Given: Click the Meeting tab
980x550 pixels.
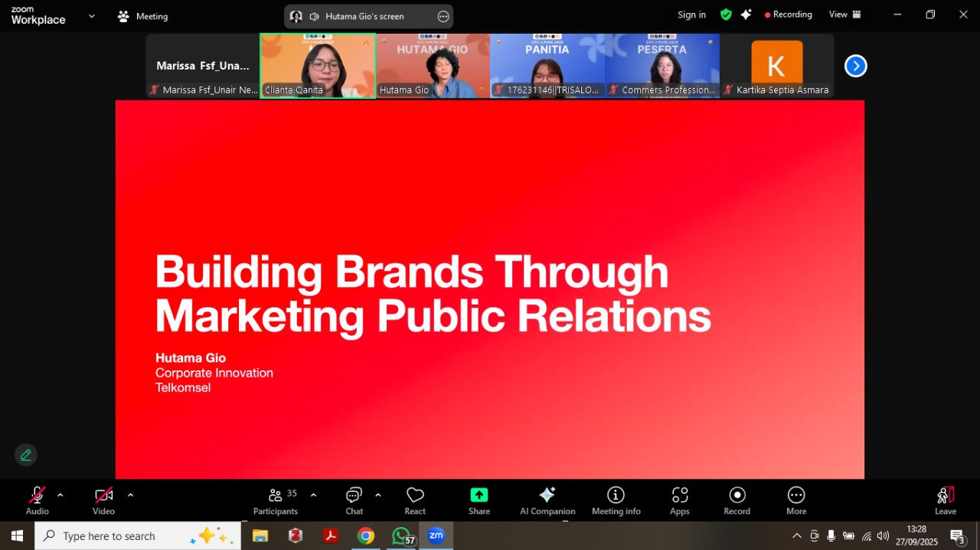Looking at the screenshot, I should tap(143, 16).
